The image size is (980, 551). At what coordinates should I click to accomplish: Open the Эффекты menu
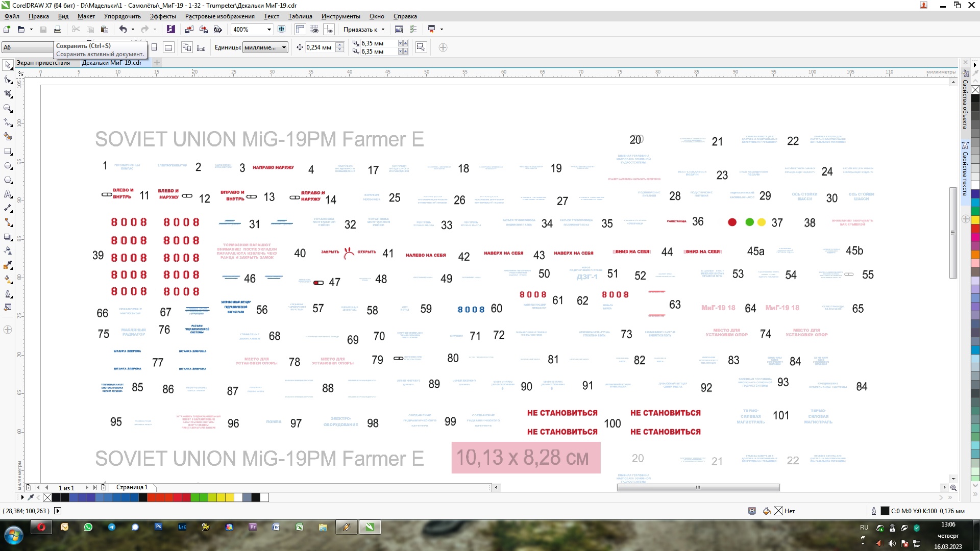click(162, 16)
